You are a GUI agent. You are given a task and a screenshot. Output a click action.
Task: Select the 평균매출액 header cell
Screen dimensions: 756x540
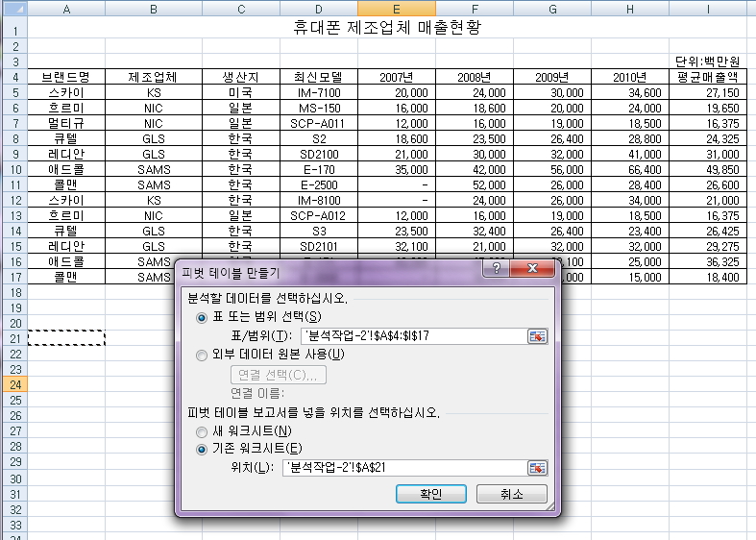[x=708, y=77]
